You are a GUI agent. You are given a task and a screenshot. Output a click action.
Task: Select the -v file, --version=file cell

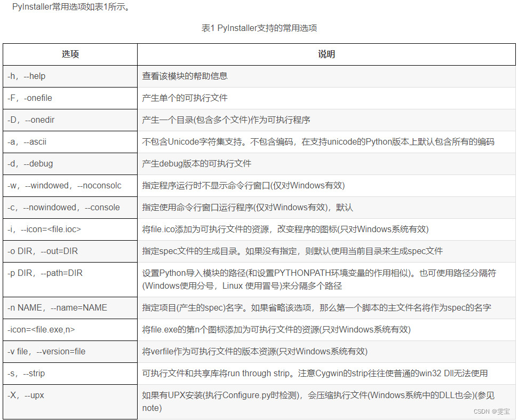click(x=70, y=352)
